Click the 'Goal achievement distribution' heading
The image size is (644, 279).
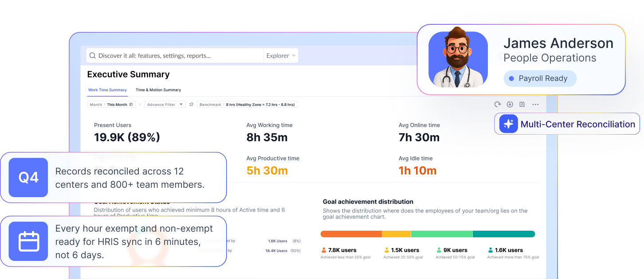(368, 201)
